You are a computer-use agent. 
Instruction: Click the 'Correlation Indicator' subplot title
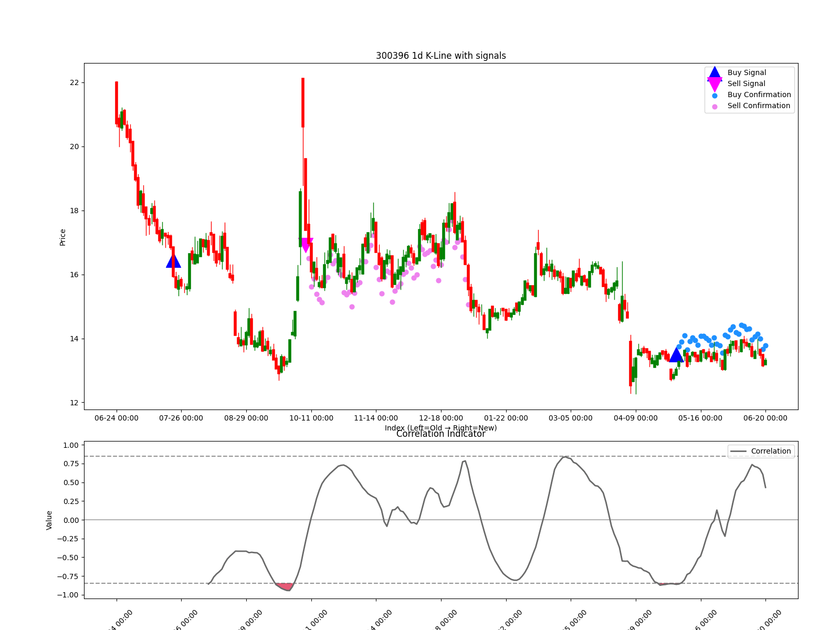[x=441, y=434]
